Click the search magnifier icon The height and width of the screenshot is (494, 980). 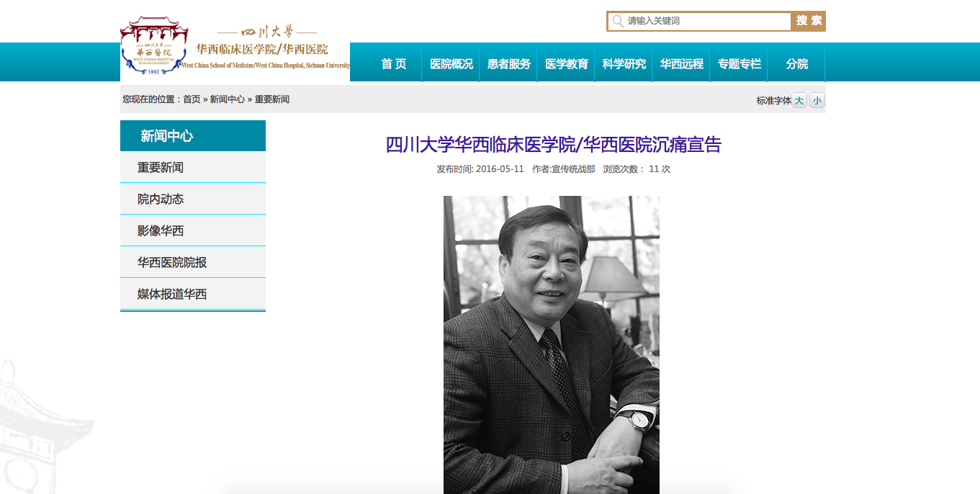[x=618, y=22]
